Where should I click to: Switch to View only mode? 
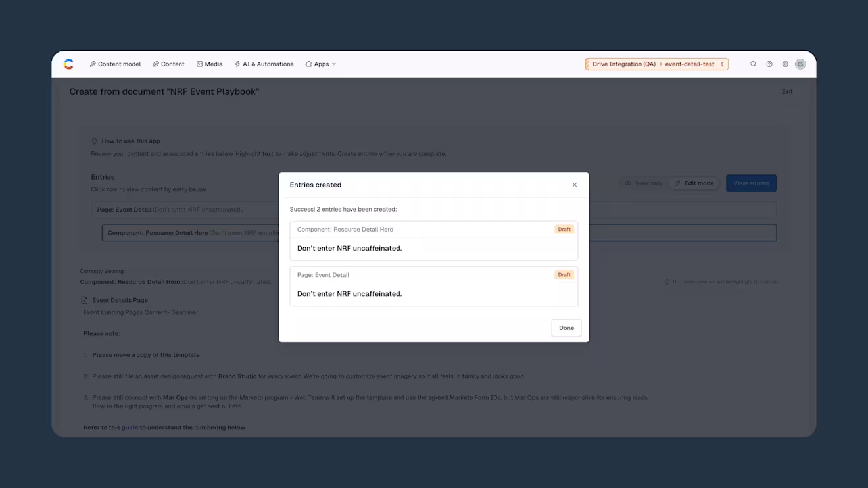pos(643,183)
